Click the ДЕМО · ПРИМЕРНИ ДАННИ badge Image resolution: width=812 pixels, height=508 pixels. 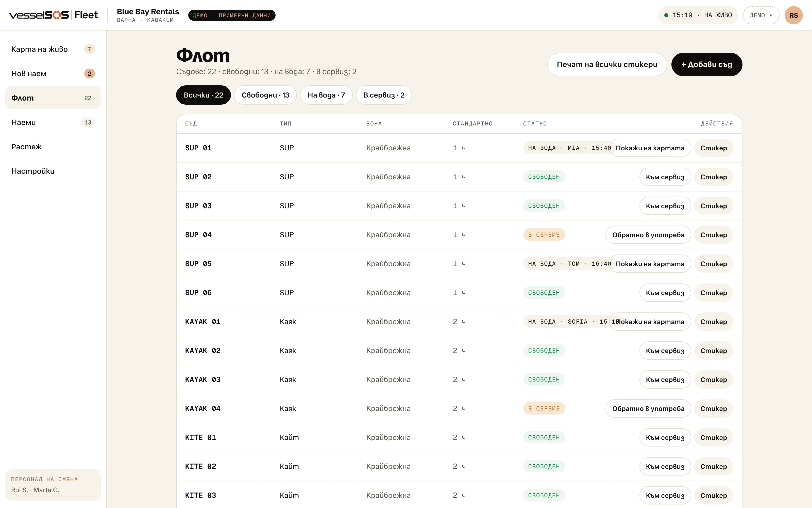coord(231,15)
